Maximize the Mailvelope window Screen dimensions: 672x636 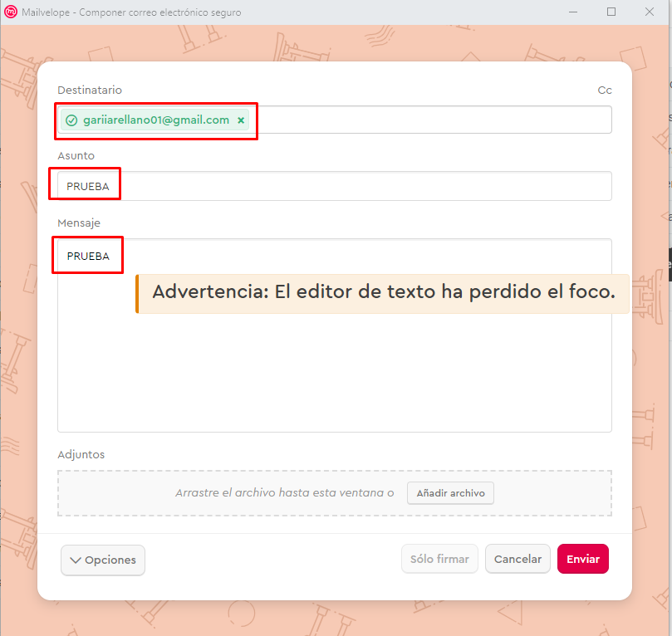coord(611,12)
